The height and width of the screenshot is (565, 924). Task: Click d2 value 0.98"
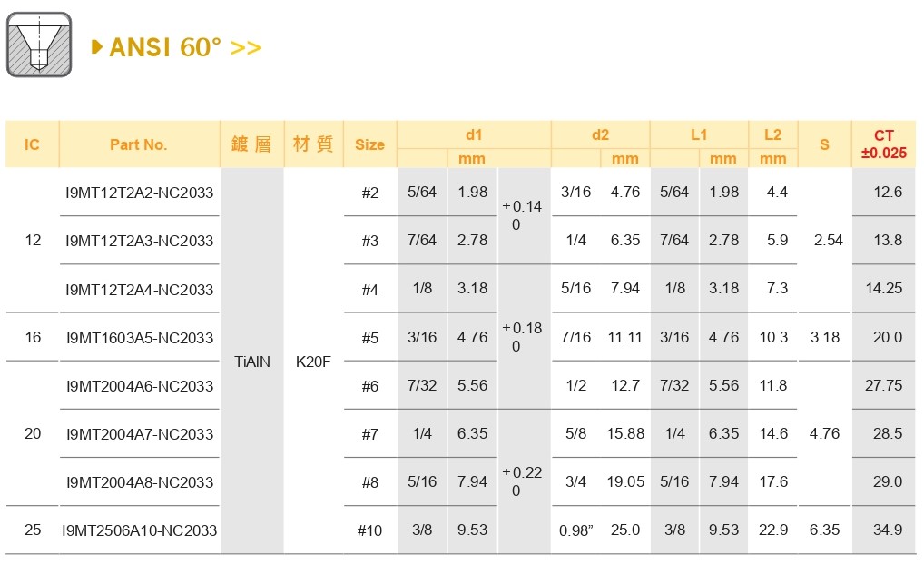575,530
